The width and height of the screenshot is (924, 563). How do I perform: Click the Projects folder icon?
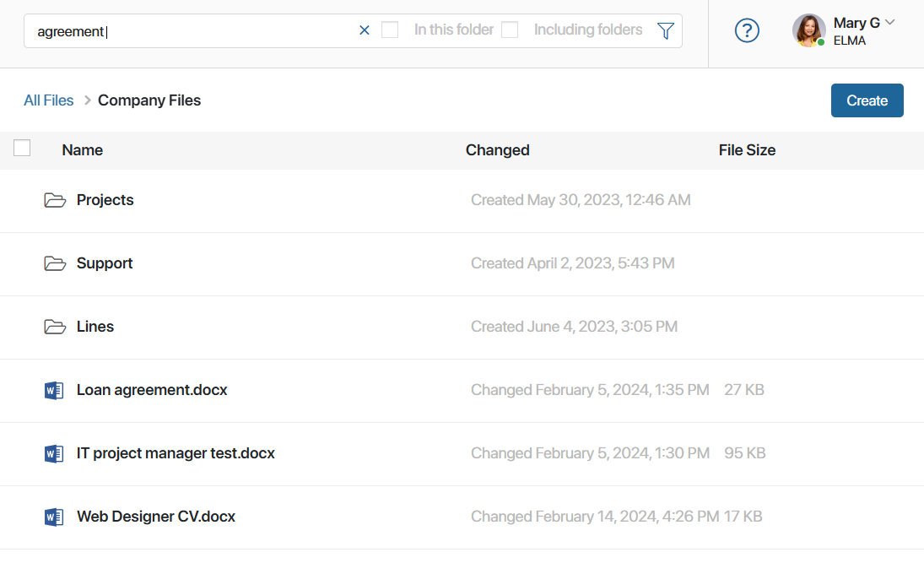coord(55,200)
